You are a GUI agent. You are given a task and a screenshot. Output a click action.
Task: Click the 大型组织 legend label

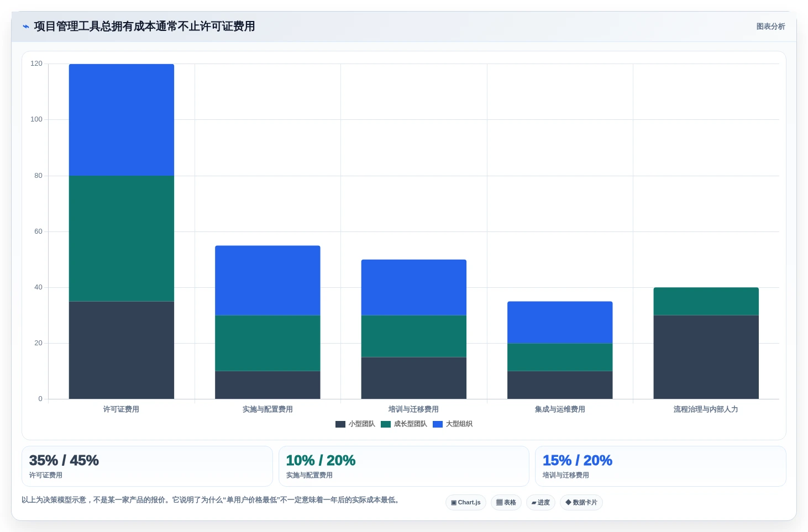click(459, 424)
